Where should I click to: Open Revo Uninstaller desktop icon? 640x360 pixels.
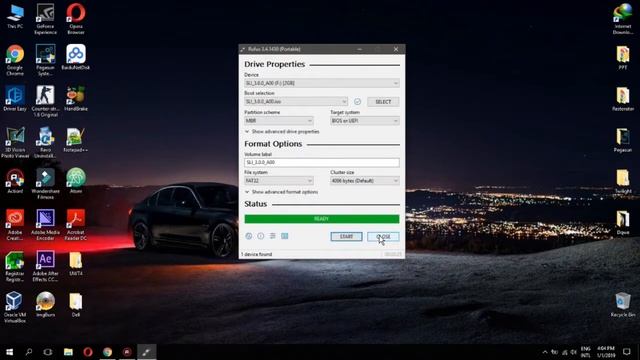[x=45, y=142]
